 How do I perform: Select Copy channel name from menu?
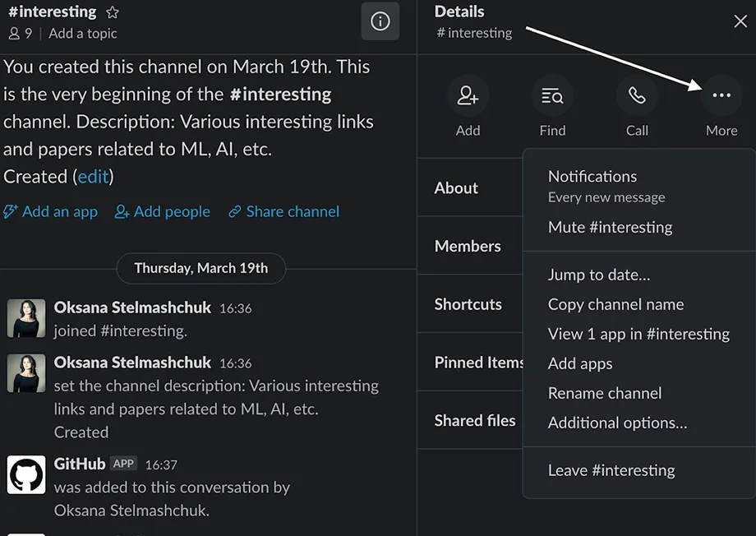(x=615, y=304)
